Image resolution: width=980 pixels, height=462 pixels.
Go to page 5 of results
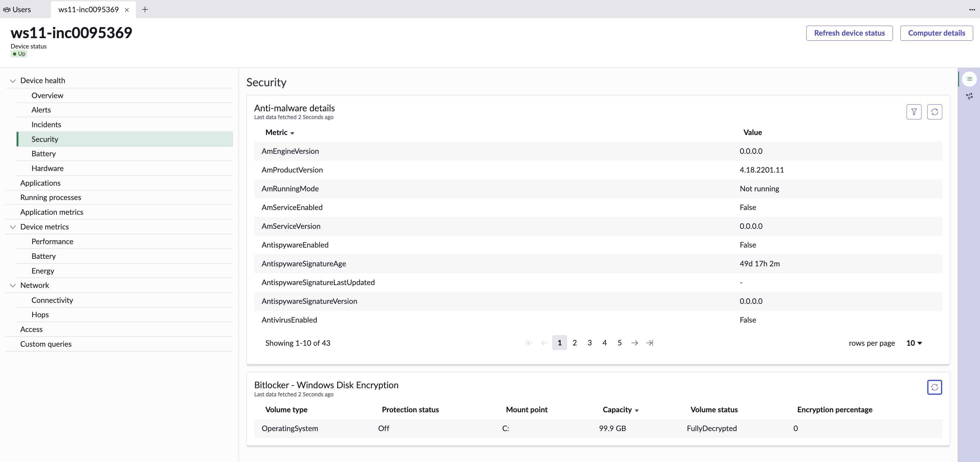point(619,343)
